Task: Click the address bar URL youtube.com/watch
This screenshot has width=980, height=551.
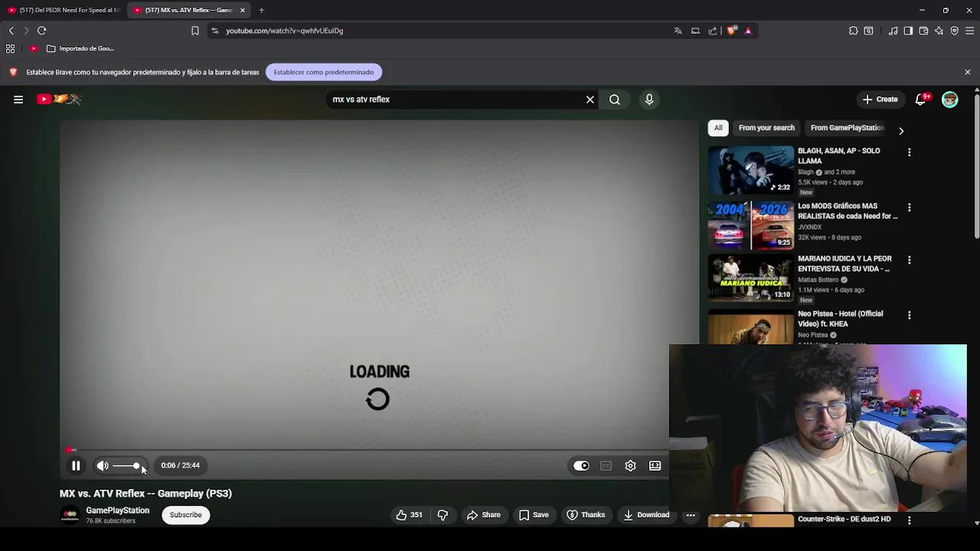Action: point(284,31)
